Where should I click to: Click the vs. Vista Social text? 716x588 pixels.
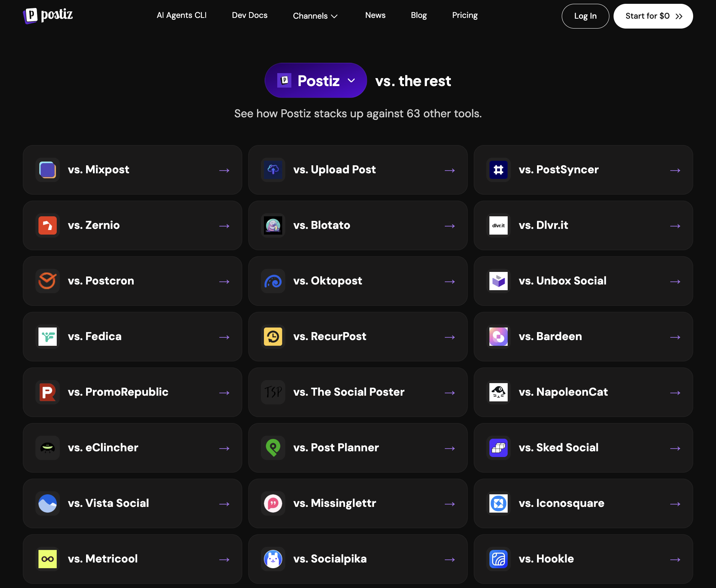[x=109, y=503]
